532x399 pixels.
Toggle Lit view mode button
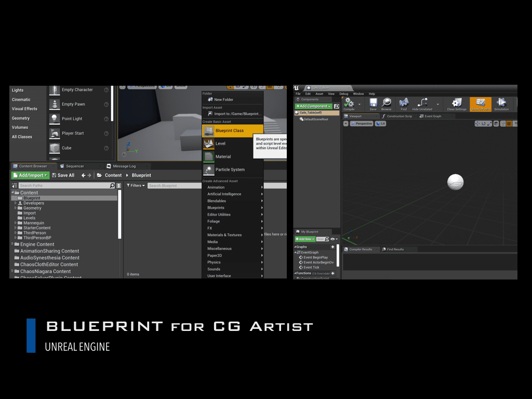coord(381,124)
